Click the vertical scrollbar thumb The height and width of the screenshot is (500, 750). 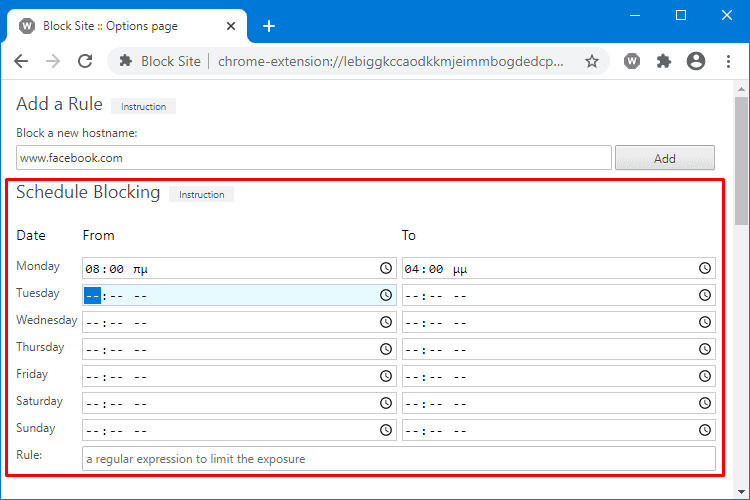[741, 160]
